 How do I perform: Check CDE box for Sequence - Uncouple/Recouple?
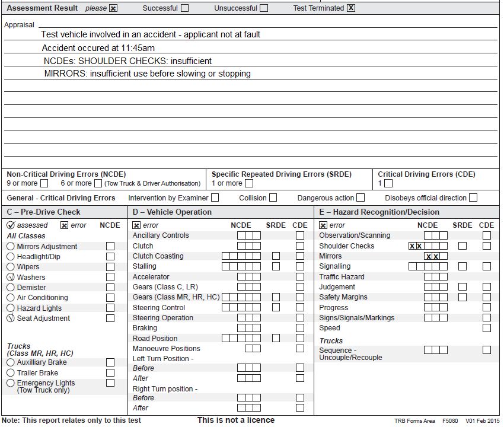tap(487, 350)
